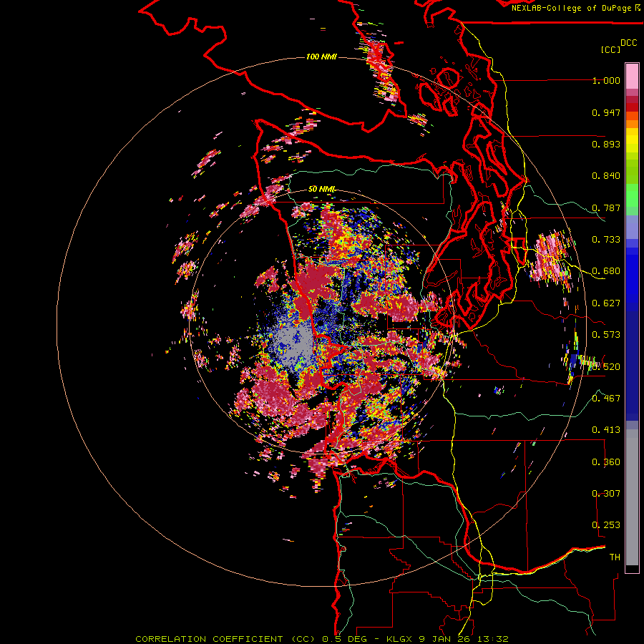Click the 0.573 value on color scale
This screenshot has height=644, width=644.
[606, 335]
